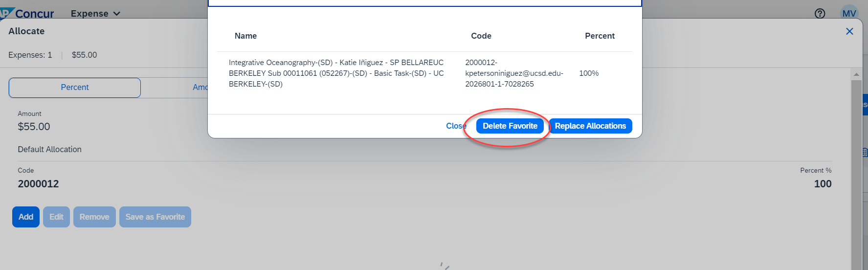Close the Allocate panel with the X

849,31
